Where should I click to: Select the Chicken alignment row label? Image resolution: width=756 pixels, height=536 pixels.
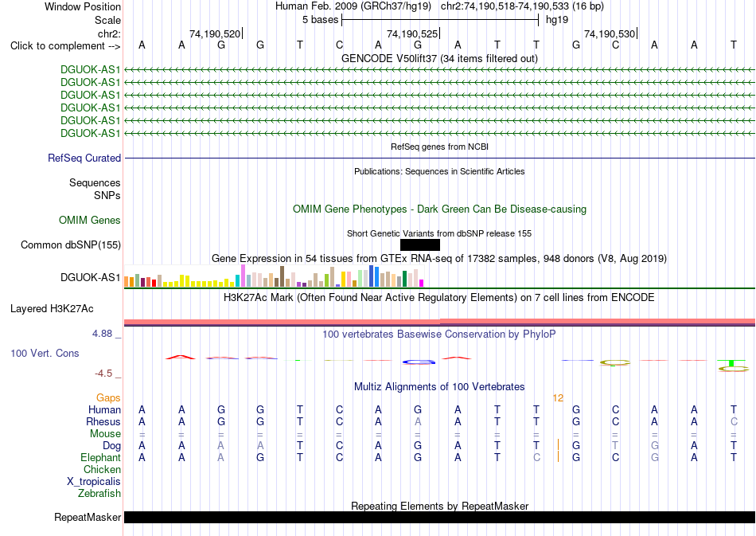[102, 469]
